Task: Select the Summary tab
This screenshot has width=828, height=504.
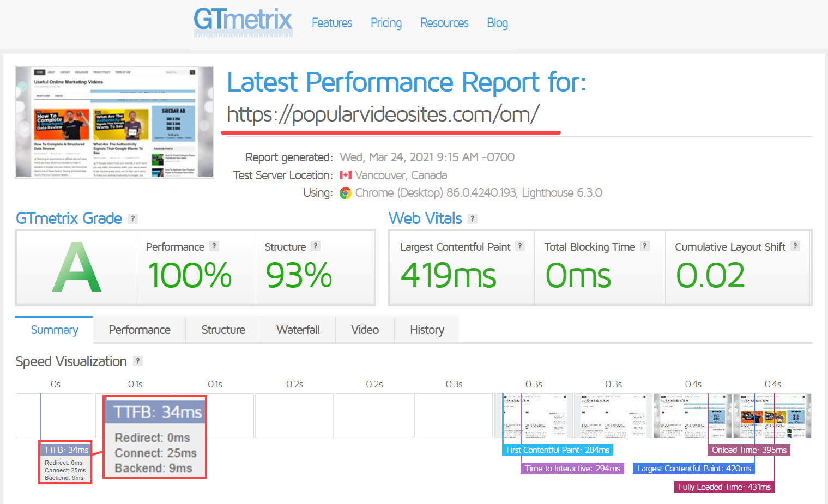Action: pos(55,330)
